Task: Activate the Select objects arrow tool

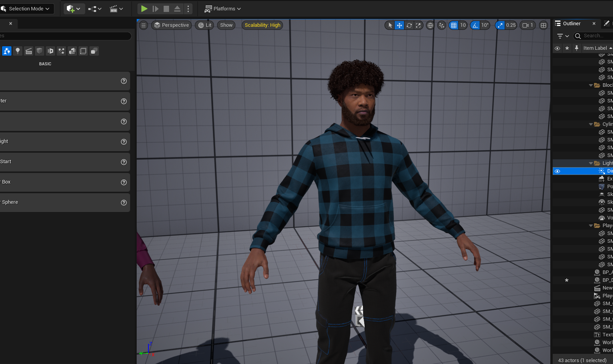Action: [390, 25]
